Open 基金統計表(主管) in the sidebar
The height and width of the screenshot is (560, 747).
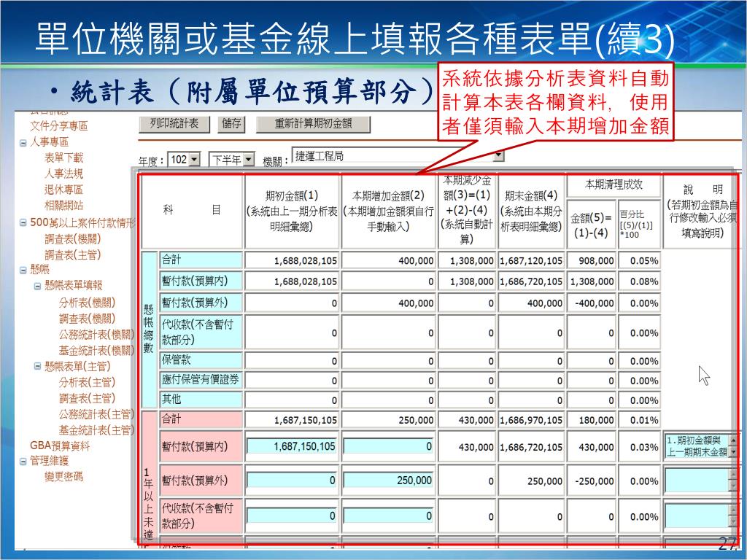click(x=96, y=430)
